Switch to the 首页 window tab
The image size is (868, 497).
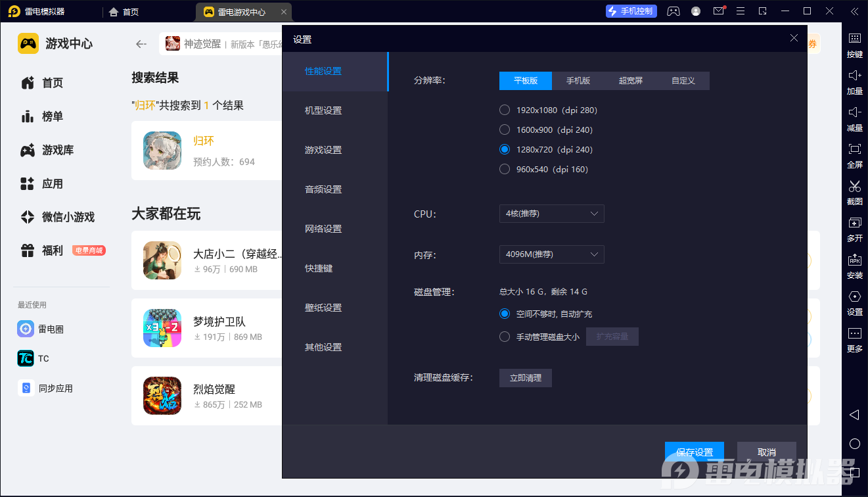click(x=124, y=12)
